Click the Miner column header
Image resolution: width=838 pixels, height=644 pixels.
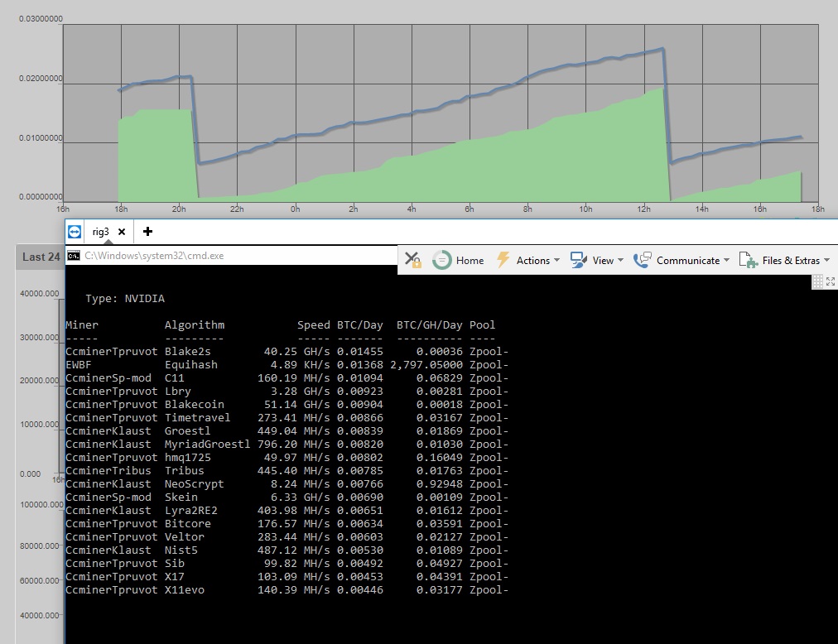point(82,325)
